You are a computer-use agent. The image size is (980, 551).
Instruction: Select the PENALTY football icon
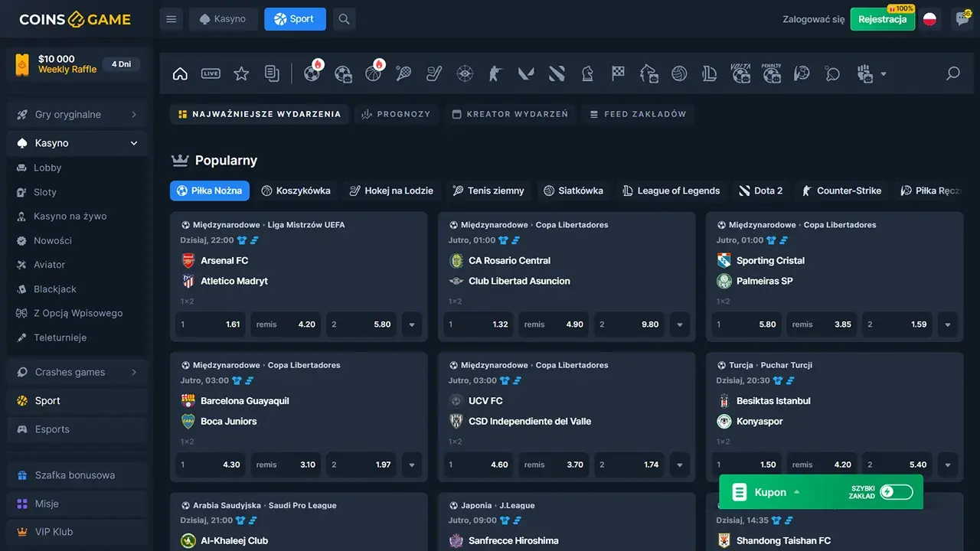pyautogui.click(x=772, y=73)
